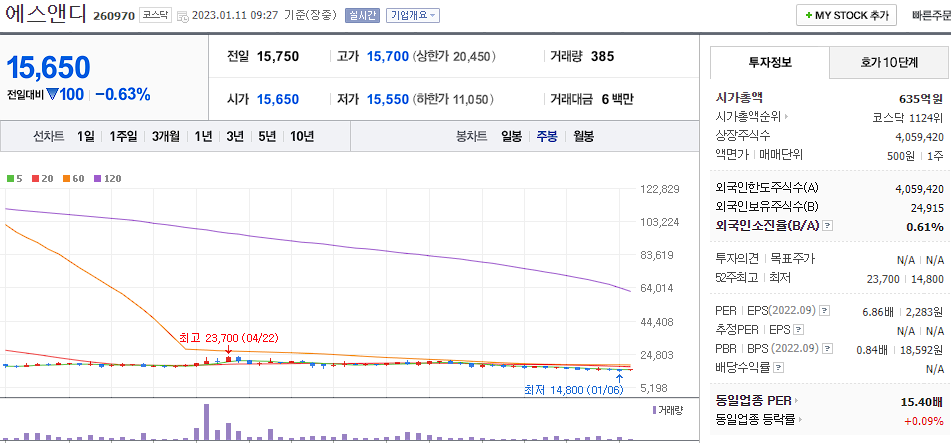This screenshot has height=443, width=951.
Task: Click the 시가총액 635억원 value
Action: click(921, 98)
